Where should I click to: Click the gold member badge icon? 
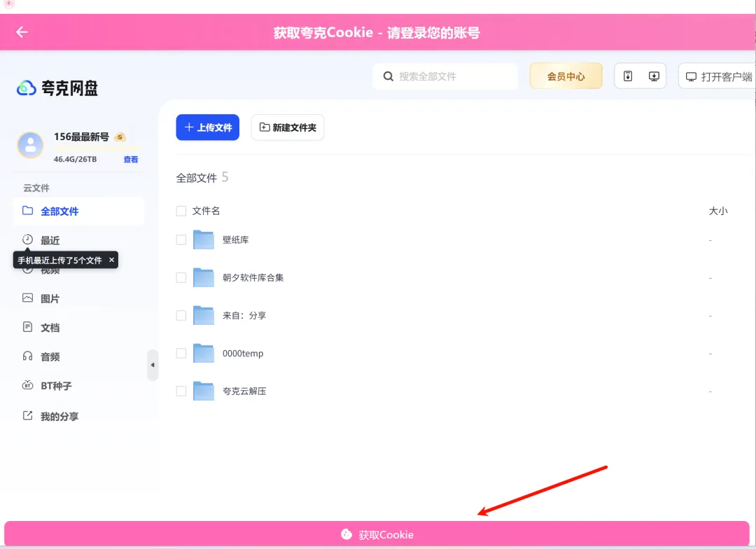coord(120,137)
